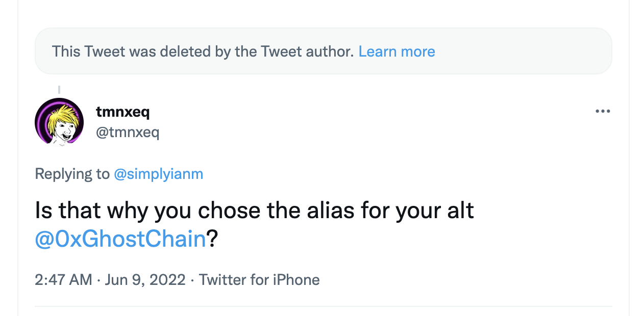Image resolution: width=644 pixels, height=316 pixels.
Task: Click the gray @tmnxeq handle
Action: click(x=128, y=133)
